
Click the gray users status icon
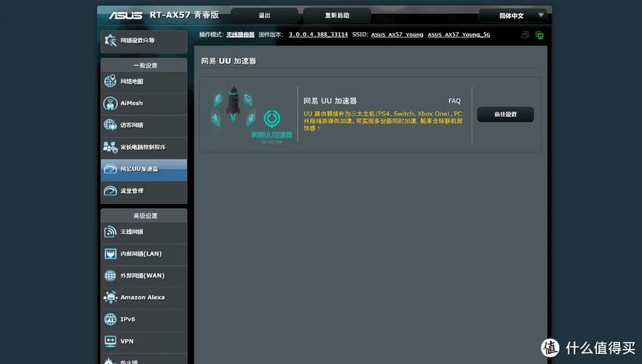(526, 35)
